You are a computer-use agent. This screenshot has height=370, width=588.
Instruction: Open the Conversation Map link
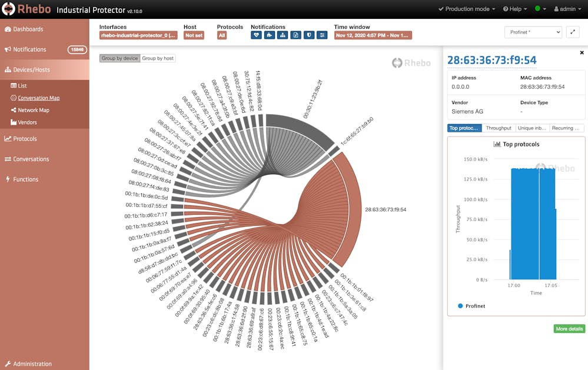39,98
